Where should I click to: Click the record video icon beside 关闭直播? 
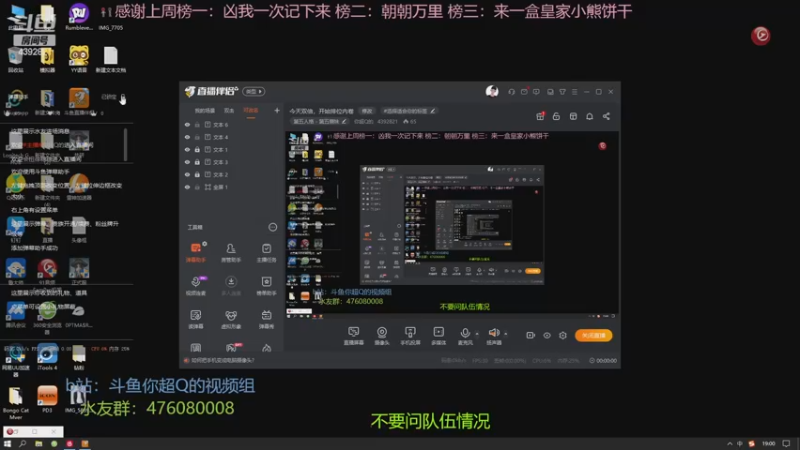pyautogui.click(x=530, y=335)
